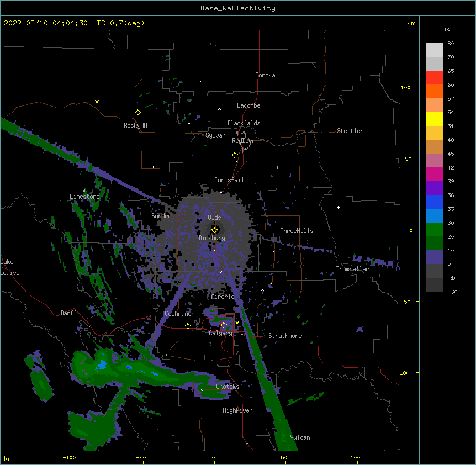The height and width of the screenshot is (465, 476).
Task: Click the yellow 54 dBZ legend swatch
Action: [434, 119]
